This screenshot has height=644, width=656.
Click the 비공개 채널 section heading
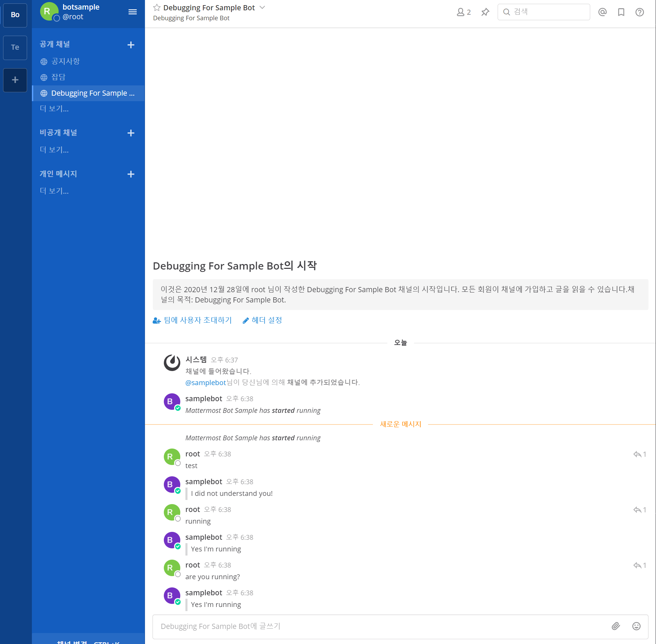pyautogui.click(x=58, y=133)
